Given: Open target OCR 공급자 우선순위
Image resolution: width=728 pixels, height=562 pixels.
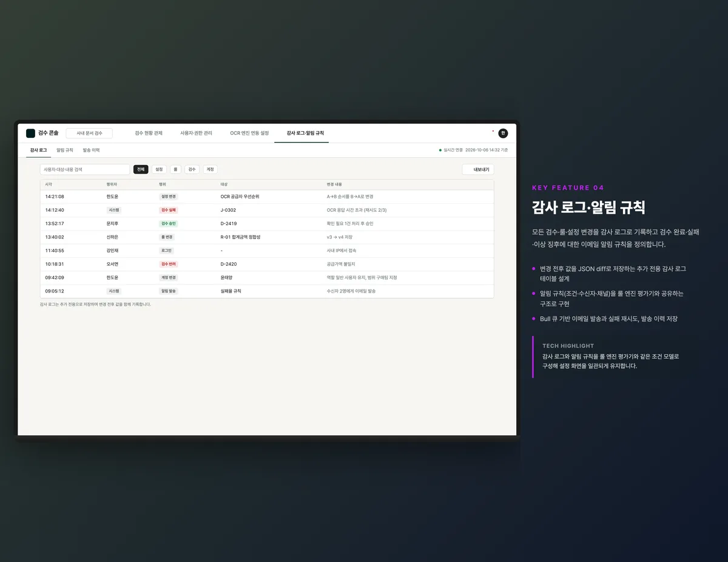Looking at the screenshot, I should [240, 197].
